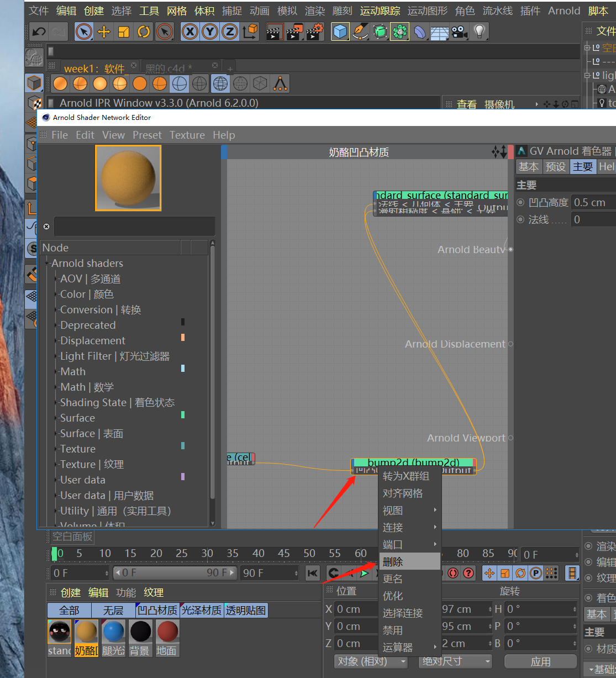The image size is (616, 678).
Task: Click the MoGraph cloner icon
Action: point(399,31)
